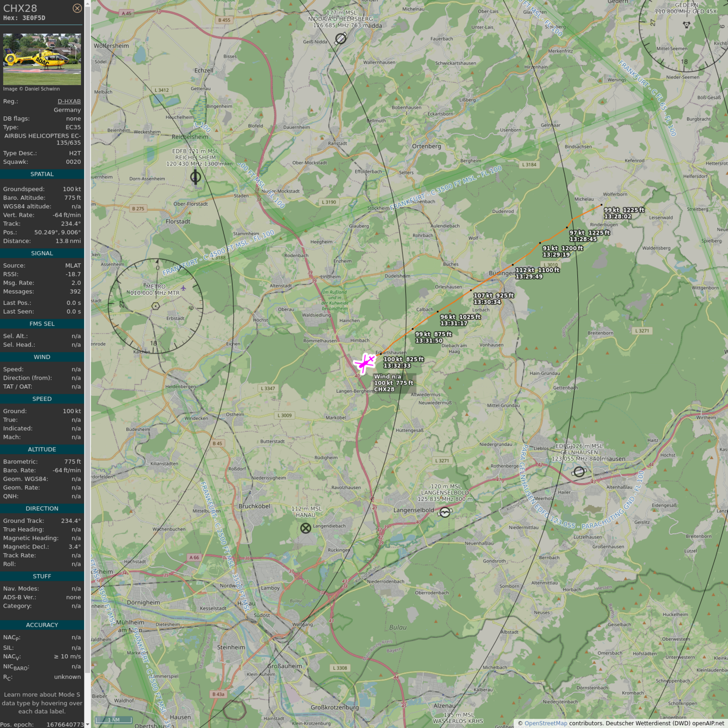Click the Langenselbold glider field symbol

coord(445,513)
